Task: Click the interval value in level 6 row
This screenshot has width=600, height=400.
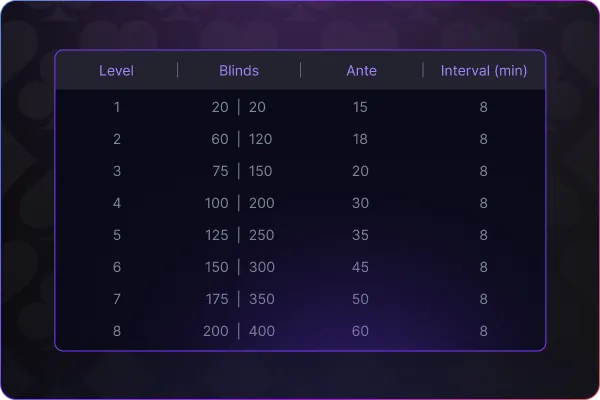Action: (x=484, y=267)
